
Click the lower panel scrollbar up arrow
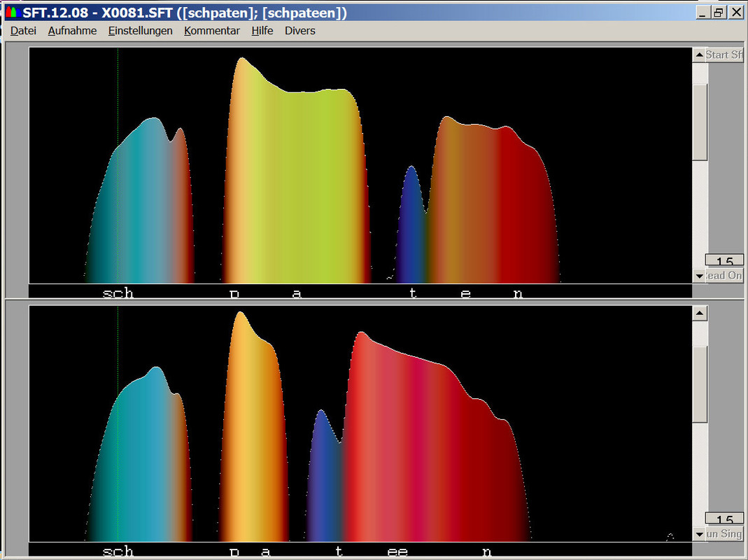(x=699, y=313)
